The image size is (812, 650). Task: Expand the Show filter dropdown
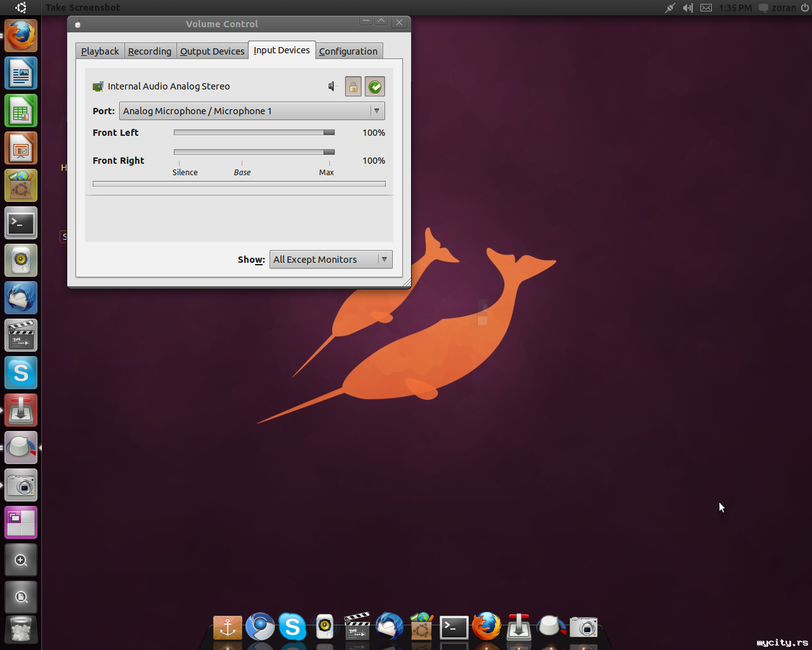331,260
